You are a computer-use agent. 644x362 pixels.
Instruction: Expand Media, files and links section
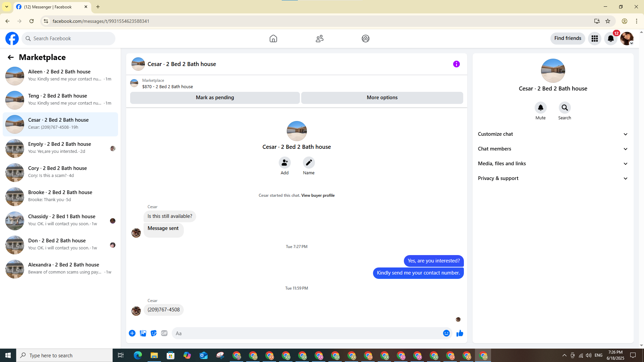coord(553,164)
